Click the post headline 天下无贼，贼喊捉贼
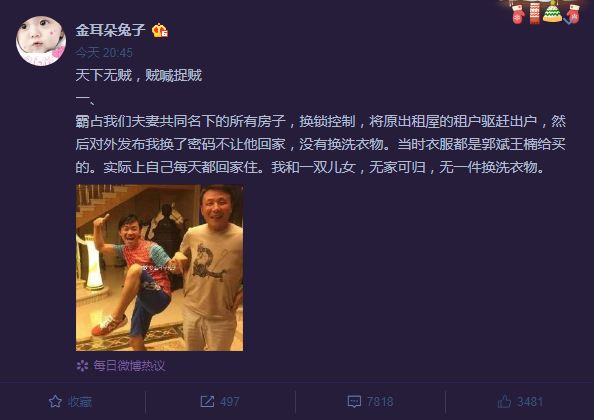The image size is (594, 420). [x=139, y=75]
